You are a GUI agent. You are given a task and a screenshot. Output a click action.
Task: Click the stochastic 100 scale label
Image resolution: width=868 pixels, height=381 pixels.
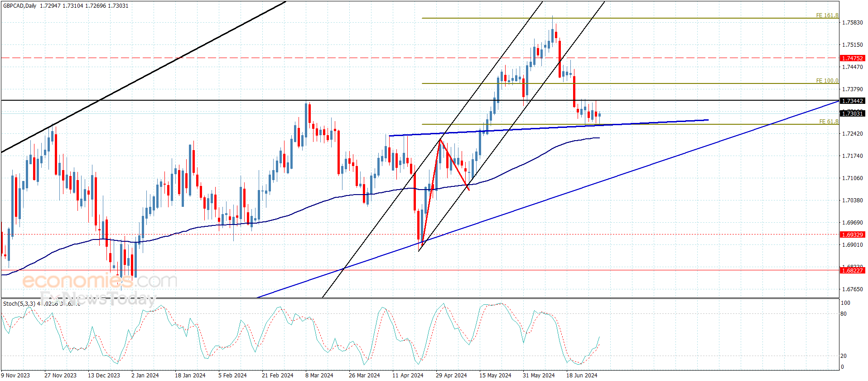click(845, 303)
